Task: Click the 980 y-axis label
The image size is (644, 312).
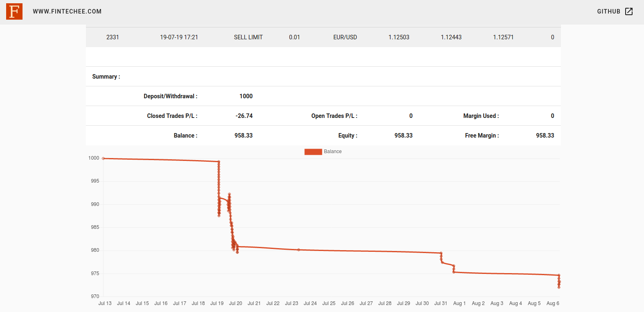Action: 95,250
